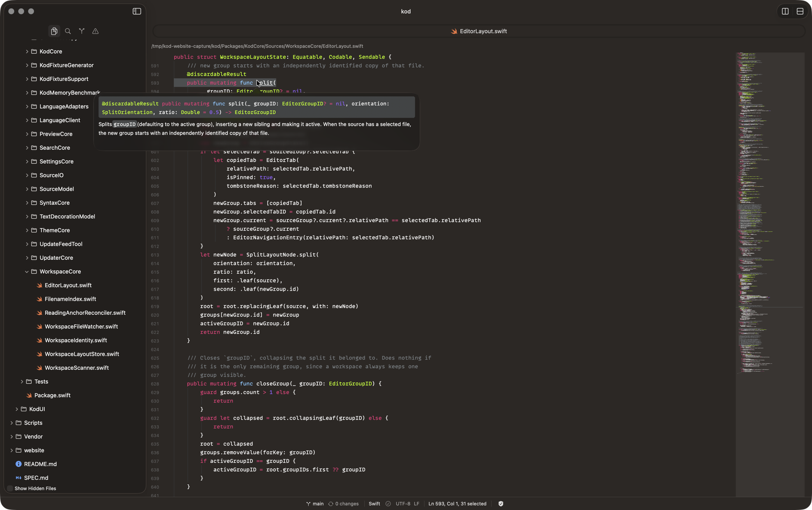
Task: Click the folder icon of SearchCore
Action: click(34, 147)
